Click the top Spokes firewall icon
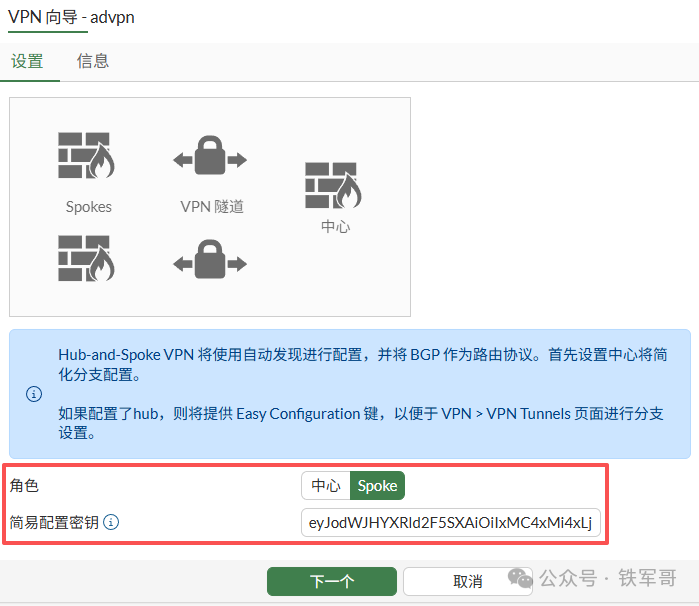 click(x=86, y=156)
